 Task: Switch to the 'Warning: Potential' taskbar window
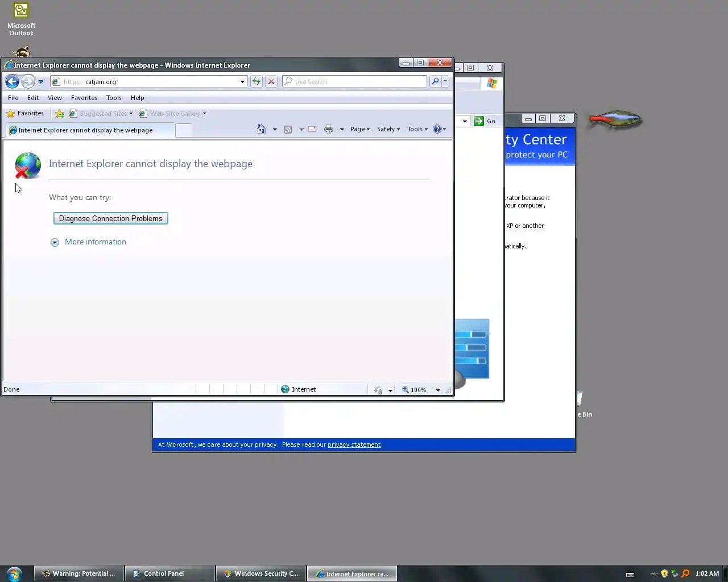click(78, 573)
